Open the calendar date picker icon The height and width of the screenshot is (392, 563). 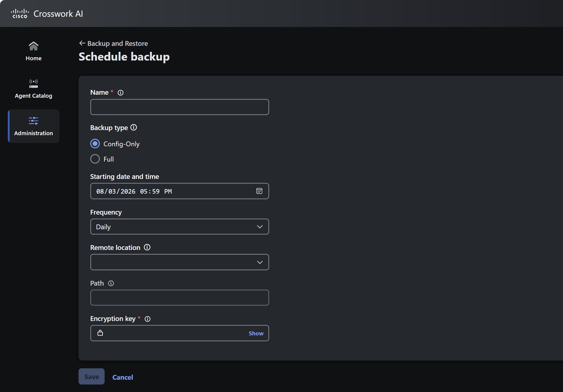[259, 191]
